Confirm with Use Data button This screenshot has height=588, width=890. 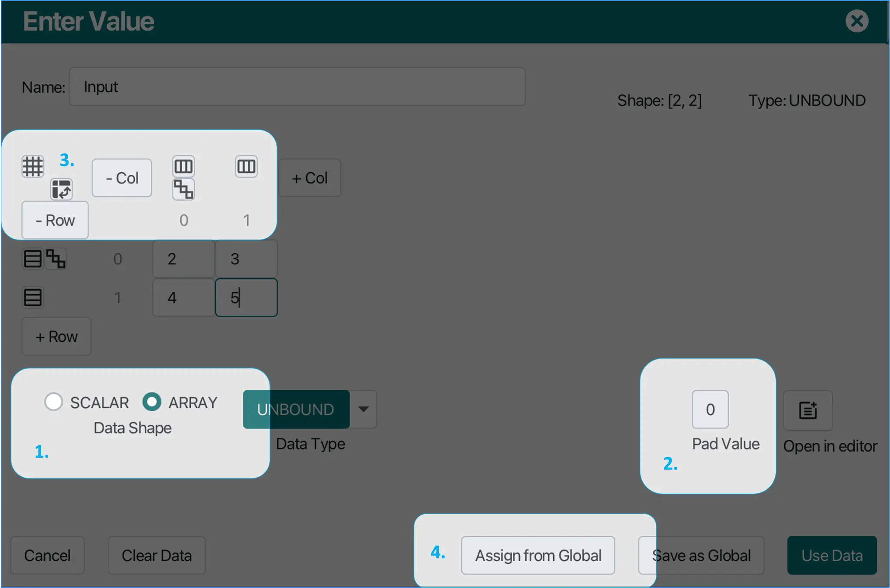(832, 555)
